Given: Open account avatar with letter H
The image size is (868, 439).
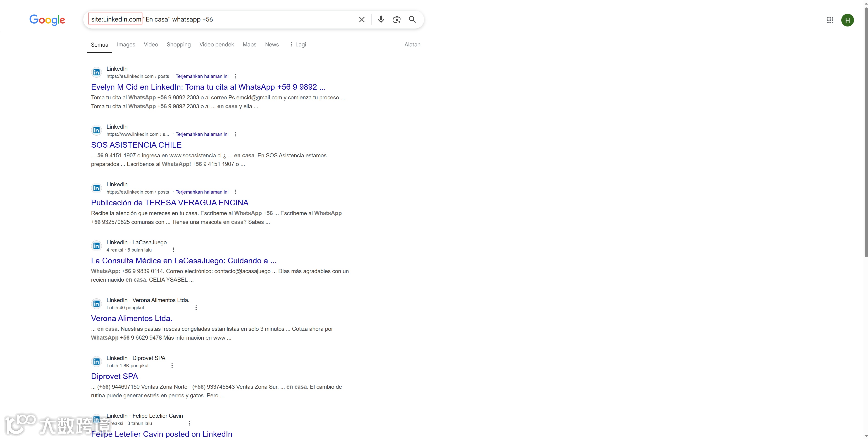Looking at the screenshot, I should tap(847, 20).
